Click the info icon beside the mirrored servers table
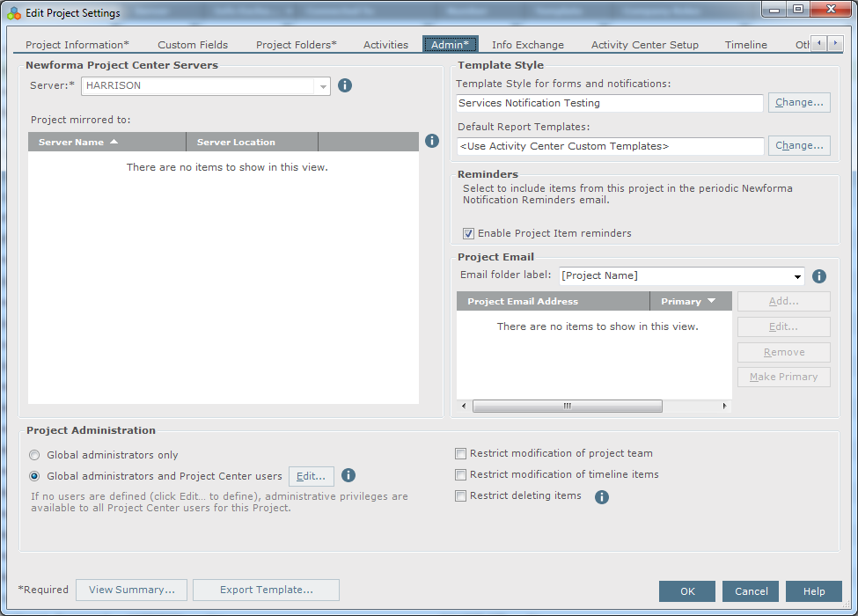Viewport: 858px width, 616px height. (x=432, y=141)
